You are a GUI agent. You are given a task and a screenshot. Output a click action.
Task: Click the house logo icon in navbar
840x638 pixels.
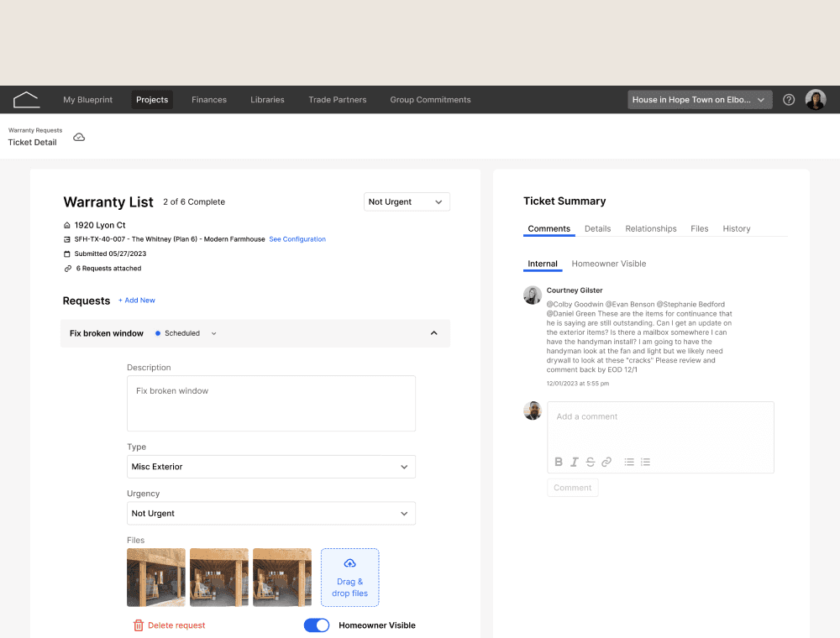click(x=26, y=100)
